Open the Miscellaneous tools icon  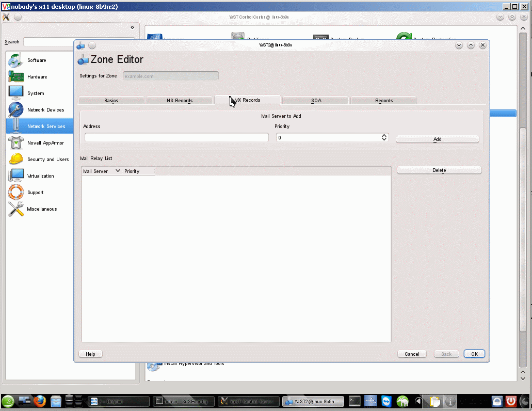coord(15,209)
